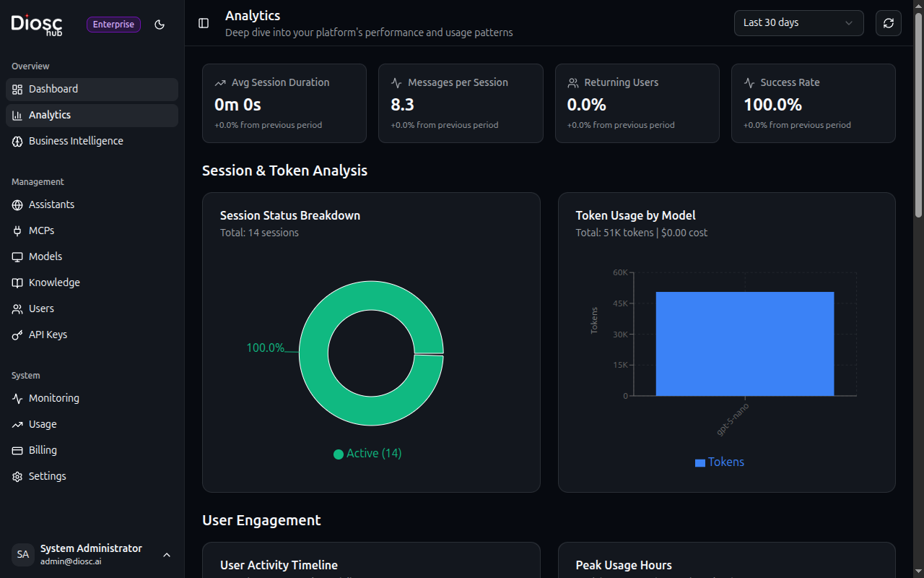Viewport: 924px width, 578px height.
Task: Toggle the Active sessions legend entry
Action: (367, 454)
